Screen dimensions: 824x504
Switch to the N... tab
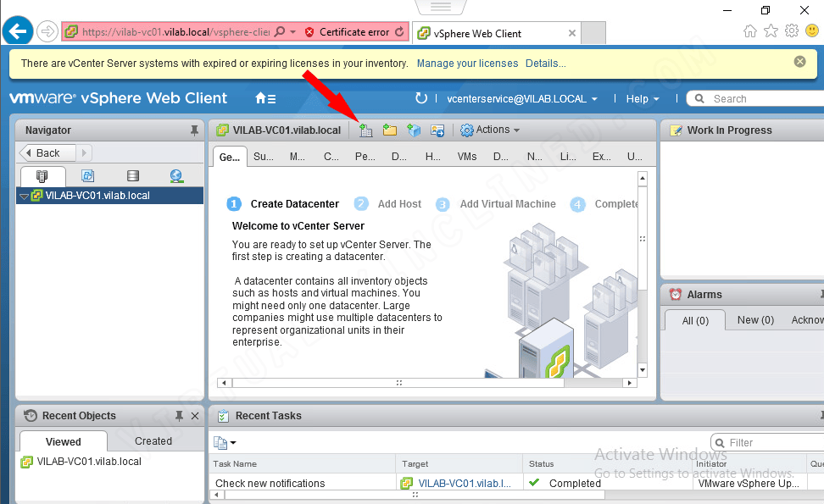[x=535, y=157]
